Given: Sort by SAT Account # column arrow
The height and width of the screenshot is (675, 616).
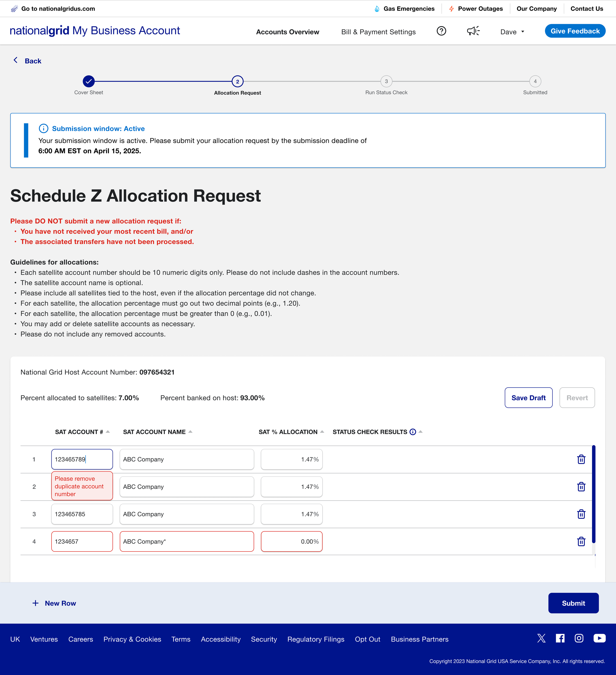Looking at the screenshot, I should pos(108,432).
